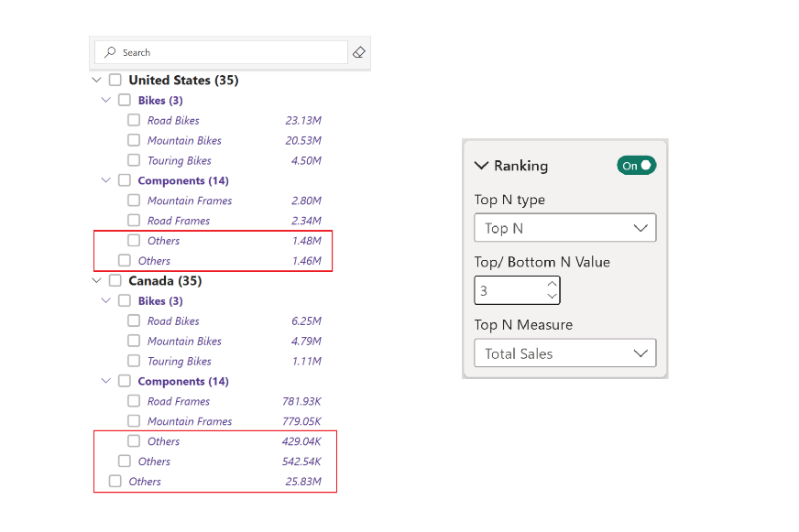
Task: Select Mountain Frames 779.05K item
Action: (224, 421)
